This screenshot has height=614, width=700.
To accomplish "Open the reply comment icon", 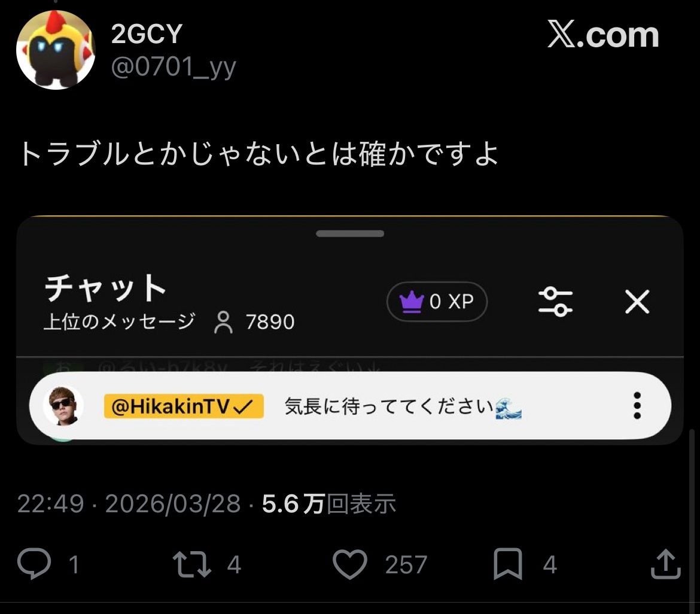I will pyautogui.click(x=34, y=564).
